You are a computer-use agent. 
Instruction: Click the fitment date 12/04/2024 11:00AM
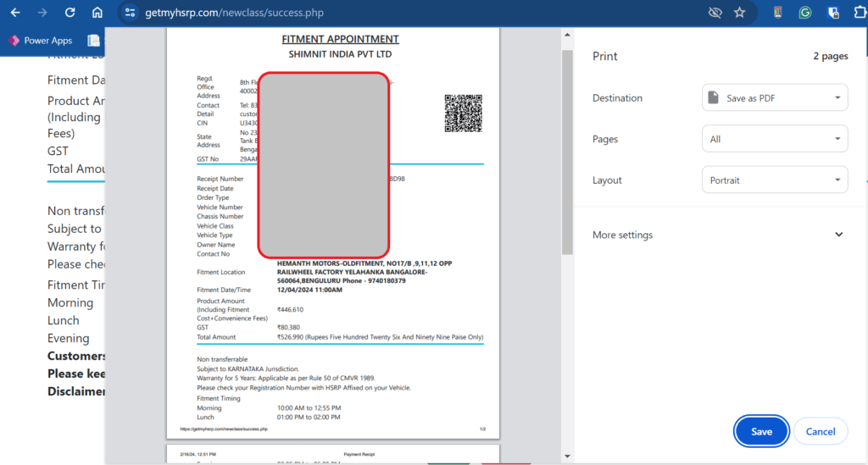pos(309,290)
